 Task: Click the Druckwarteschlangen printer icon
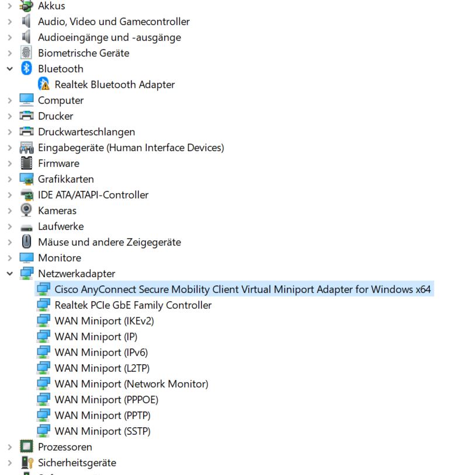click(26, 132)
